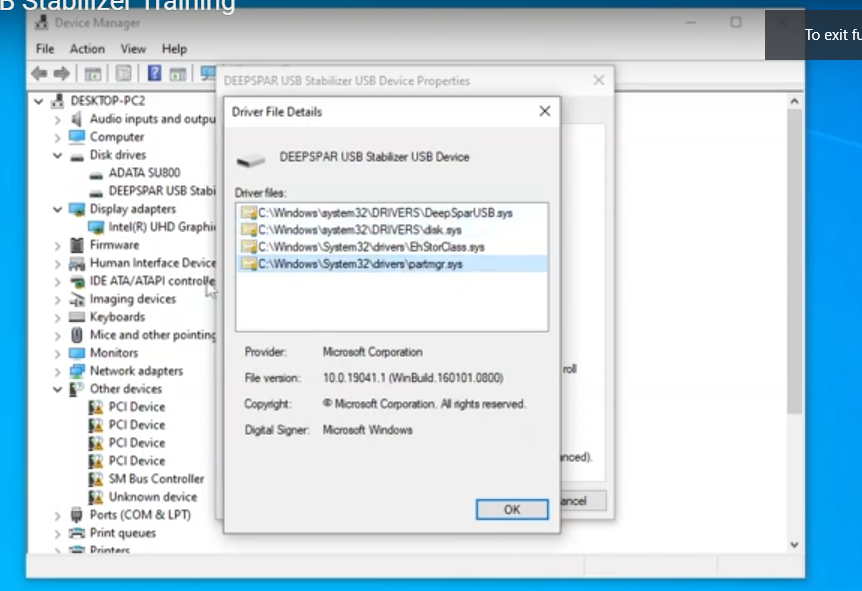Collapse the Other devices category

[x=57, y=389]
